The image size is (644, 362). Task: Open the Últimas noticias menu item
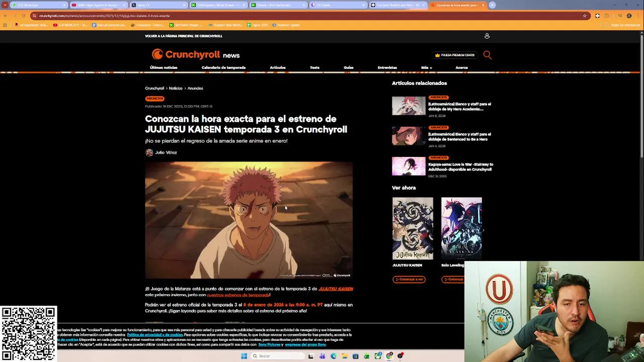click(x=164, y=67)
